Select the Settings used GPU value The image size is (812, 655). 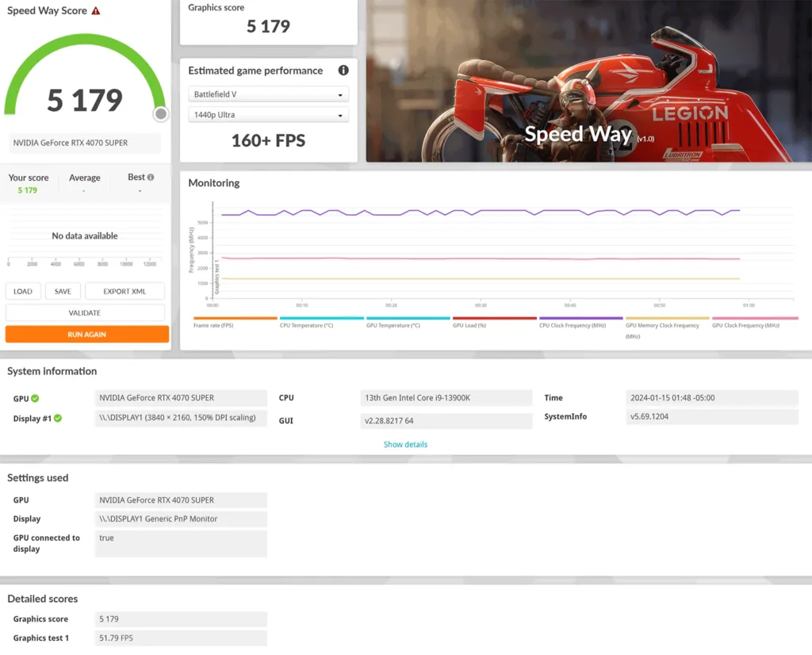(x=181, y=500)
